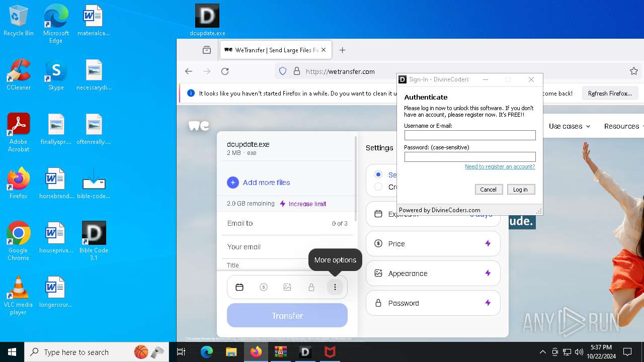Open the Skype desktop shortcut
This screenshot has height=362, width=644.
click(56, 75)
